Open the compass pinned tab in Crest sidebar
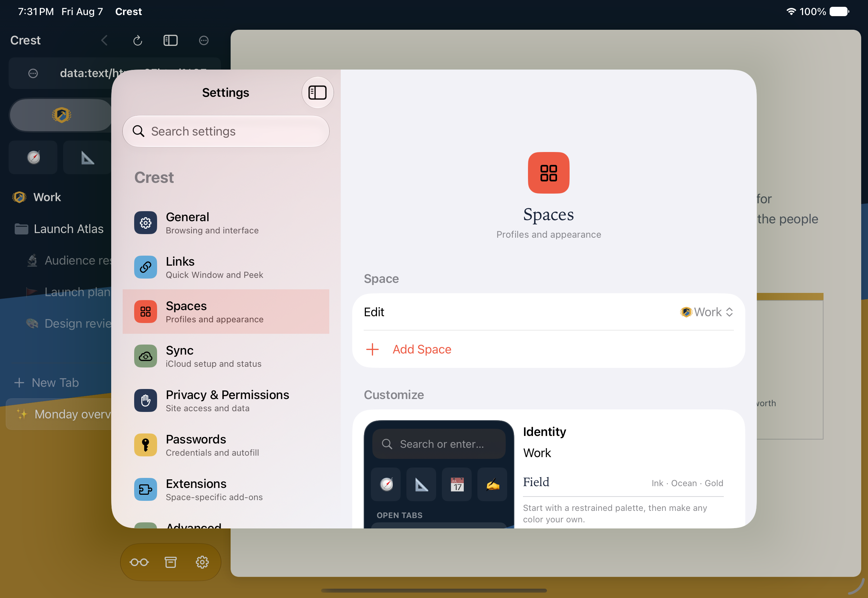The height and width of the screenshot is (598, 868). [33, 158]
